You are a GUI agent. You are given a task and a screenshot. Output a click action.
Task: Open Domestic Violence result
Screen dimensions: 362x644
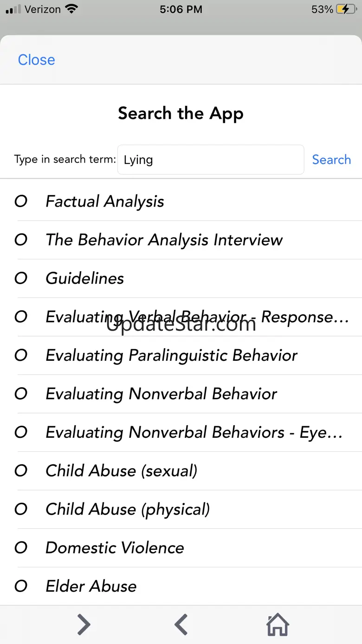point(181,548)
